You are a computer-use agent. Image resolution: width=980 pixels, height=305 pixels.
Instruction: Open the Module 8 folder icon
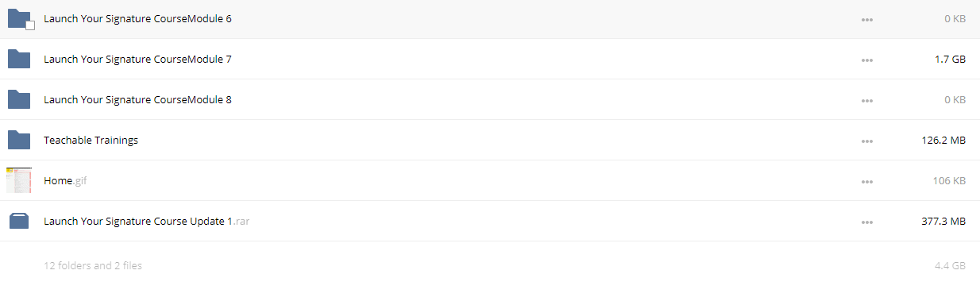[x=18, y=99]
